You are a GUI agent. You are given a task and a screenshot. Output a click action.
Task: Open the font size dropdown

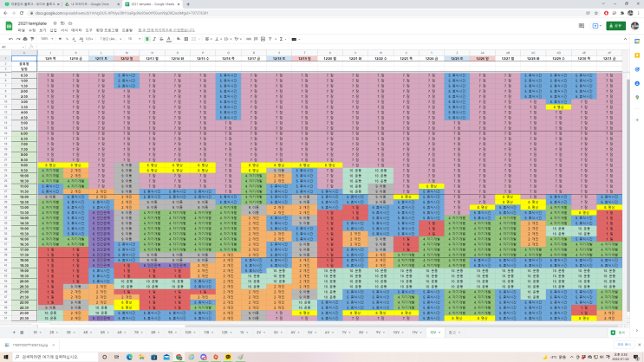[133, 39]
